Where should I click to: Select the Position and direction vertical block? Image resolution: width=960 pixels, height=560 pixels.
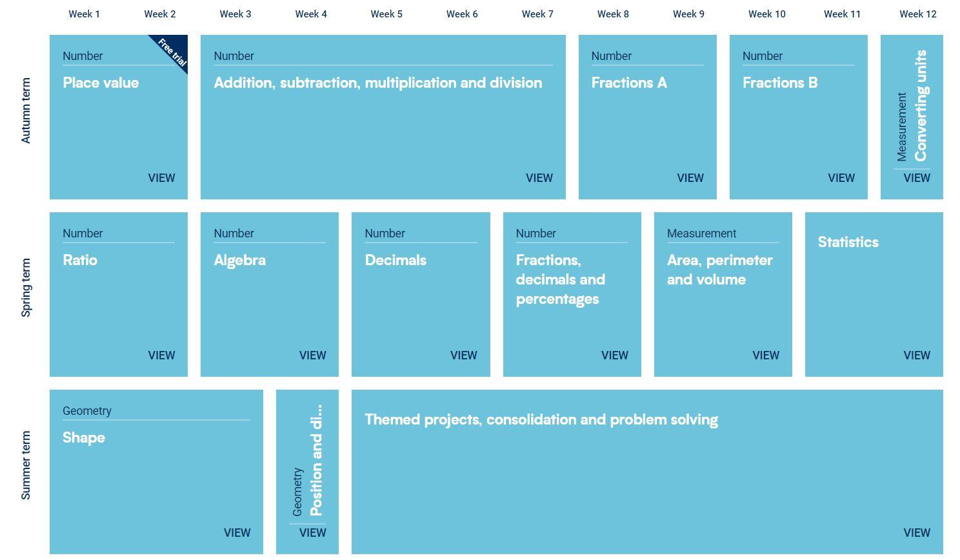[x=307, y=472]
